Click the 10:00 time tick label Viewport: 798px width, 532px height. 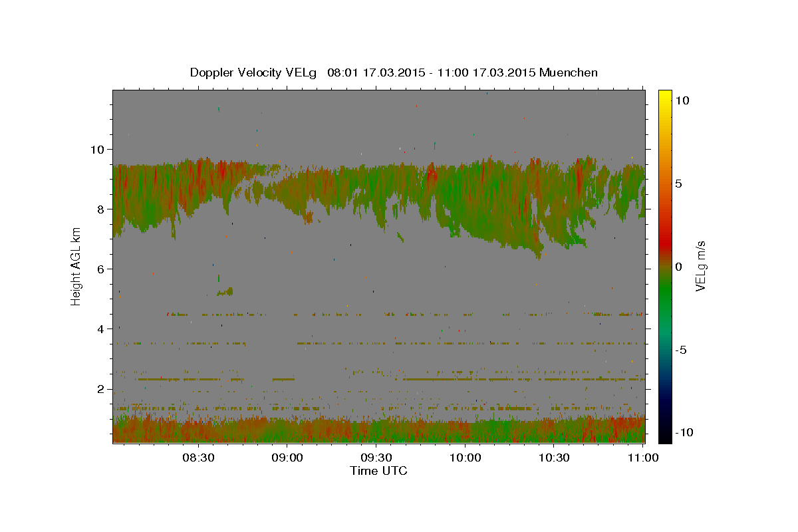coord(465,458)
